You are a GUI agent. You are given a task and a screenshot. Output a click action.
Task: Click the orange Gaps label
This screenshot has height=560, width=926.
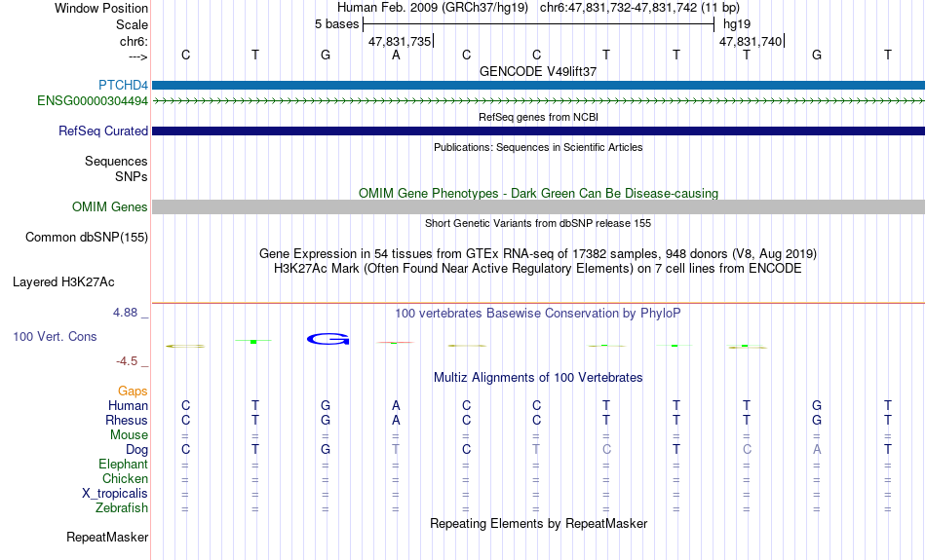[133, 392]
